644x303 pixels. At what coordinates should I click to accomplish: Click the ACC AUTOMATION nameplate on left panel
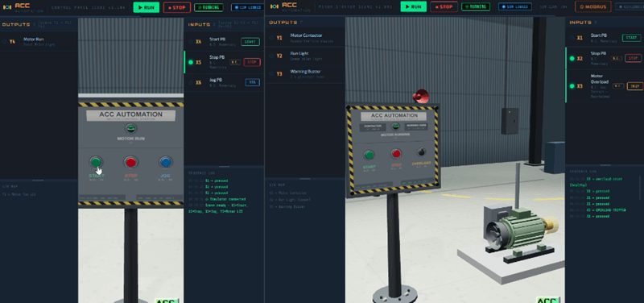[130, 115]
